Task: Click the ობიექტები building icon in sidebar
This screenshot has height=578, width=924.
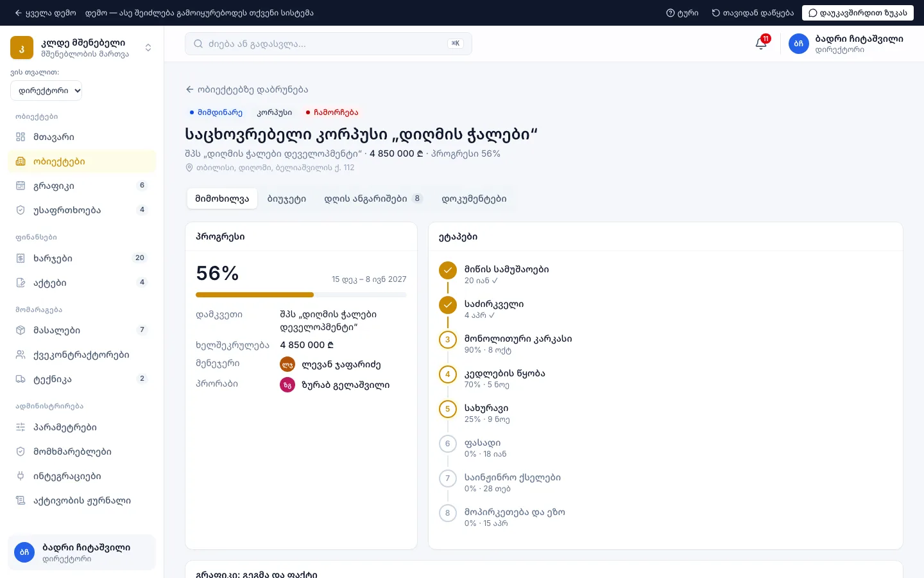Action: point(21,161)
